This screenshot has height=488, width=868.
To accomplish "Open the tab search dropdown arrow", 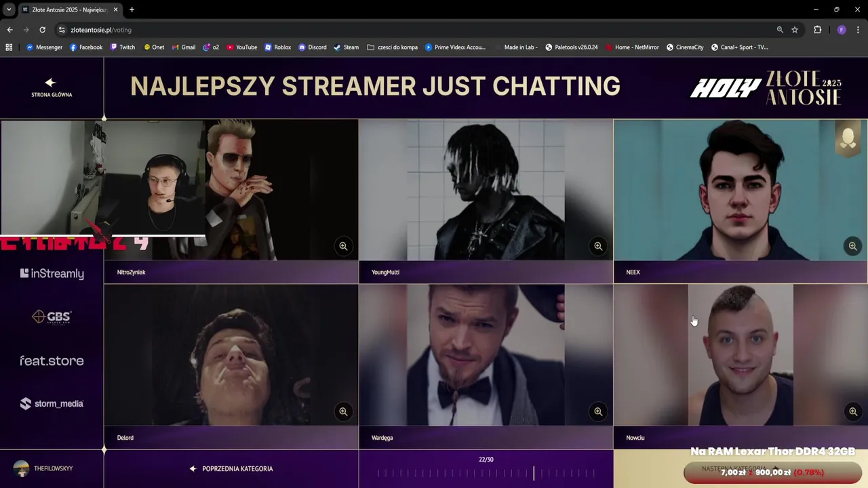I will (9, 9).
